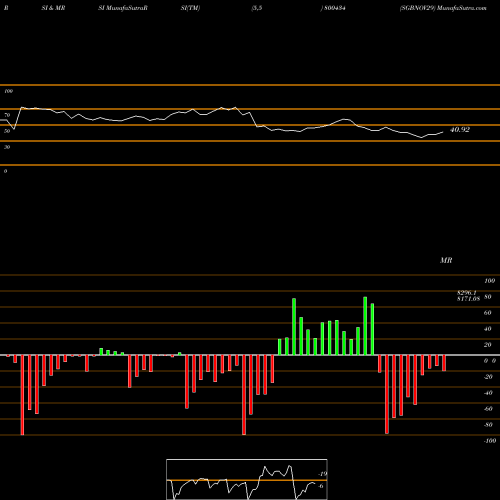Click the 800434 code in the header

(334, 8)
